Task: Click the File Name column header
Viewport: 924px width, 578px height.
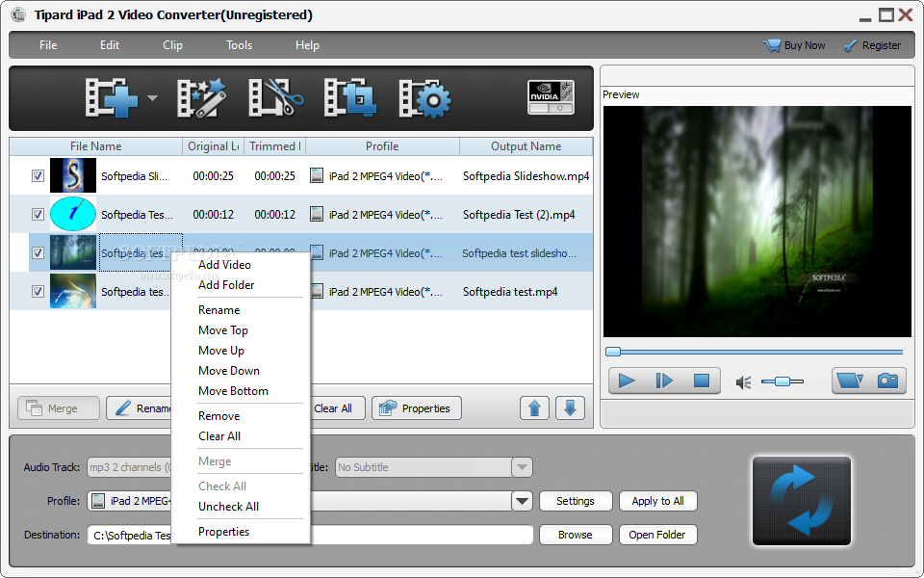Action: 96,146
